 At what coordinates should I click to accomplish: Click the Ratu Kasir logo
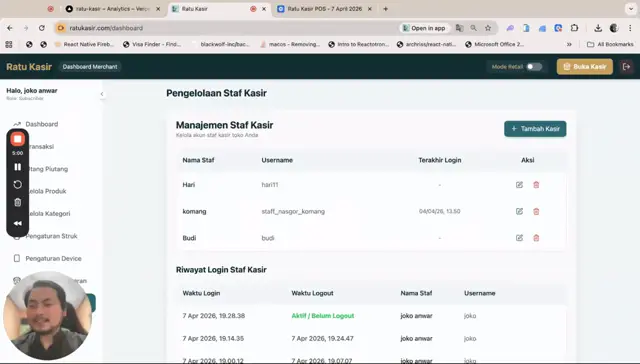[x=29, y=67]
